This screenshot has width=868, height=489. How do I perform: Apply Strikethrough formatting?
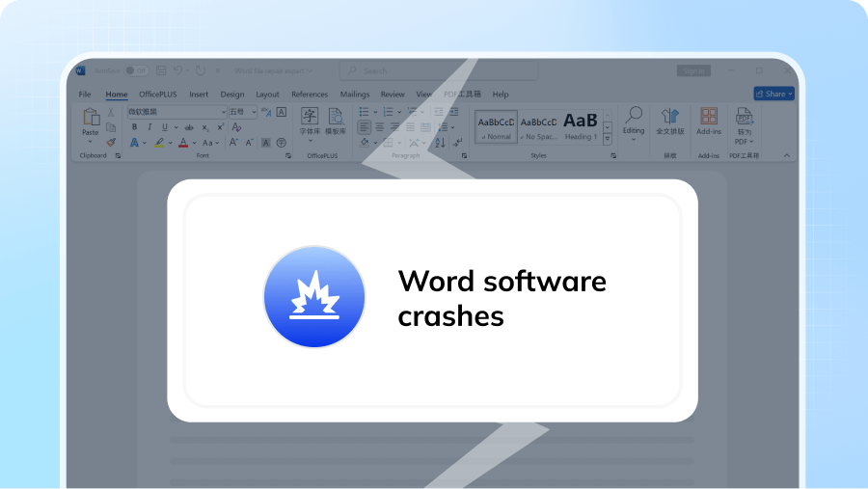[189, 127]
